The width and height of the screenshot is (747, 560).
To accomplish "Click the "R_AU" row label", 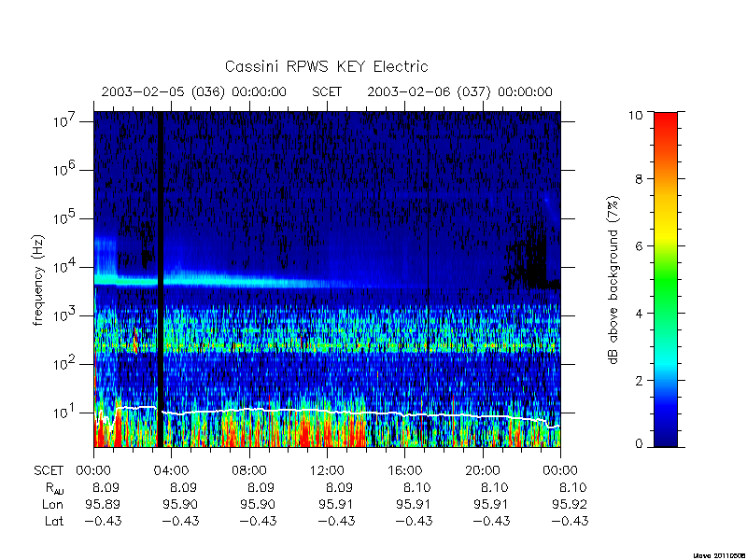I will click(x=55, y=488).
